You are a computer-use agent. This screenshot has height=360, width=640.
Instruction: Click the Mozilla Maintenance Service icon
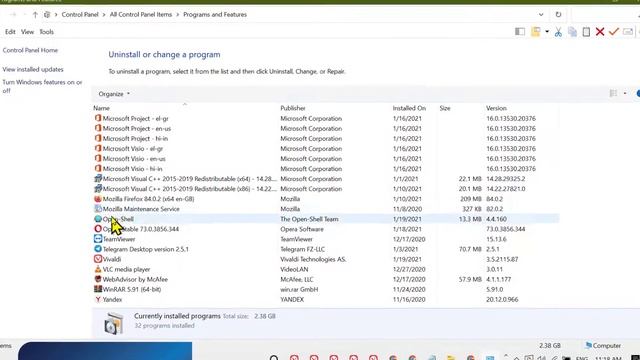98,209
